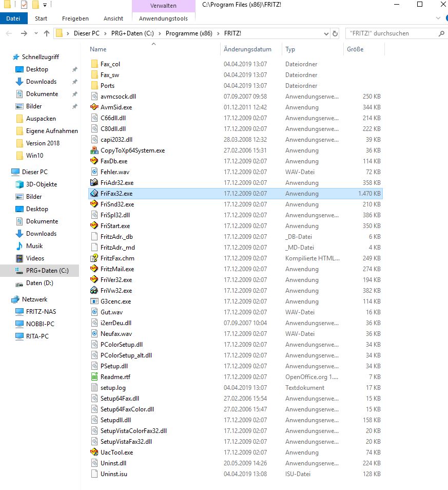Screen dimensions: 448x490
Task: Click the Verwalten contextual tab header
Action: tap(163, 6)
